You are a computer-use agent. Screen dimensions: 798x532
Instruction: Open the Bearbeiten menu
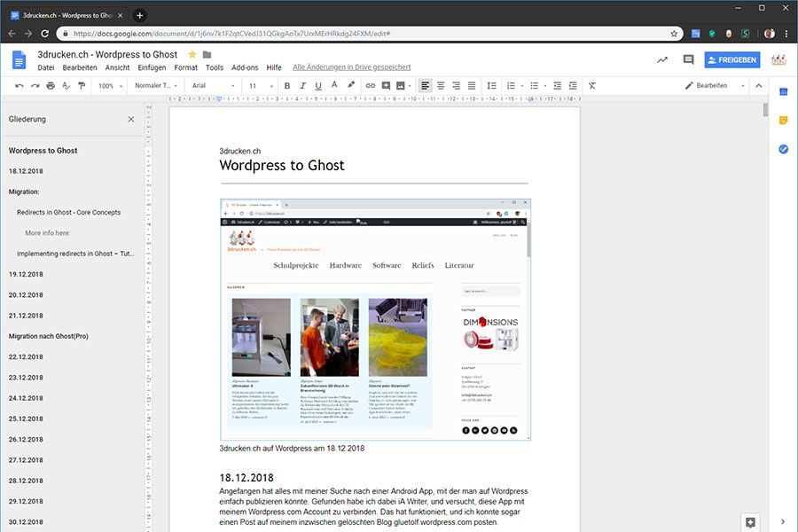[x=80, y=67]
